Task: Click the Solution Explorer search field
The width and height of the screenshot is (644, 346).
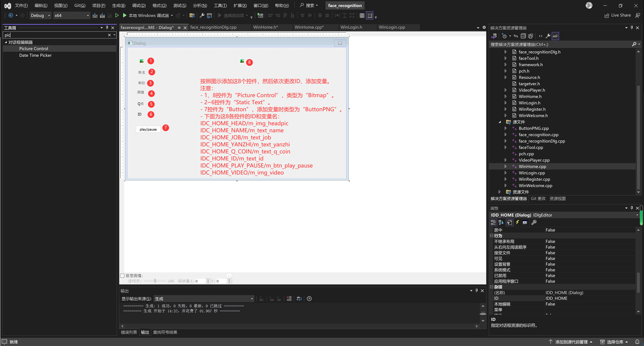Action: click(560, 45)
